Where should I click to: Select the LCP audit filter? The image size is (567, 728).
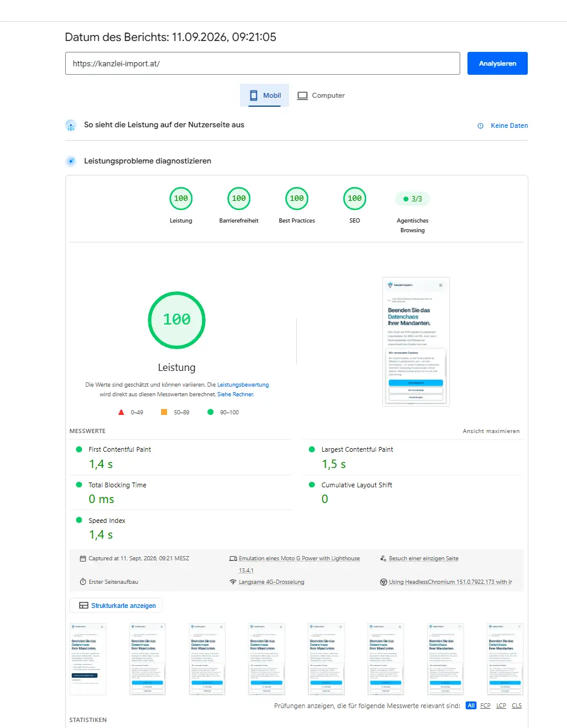pos(501,706)
